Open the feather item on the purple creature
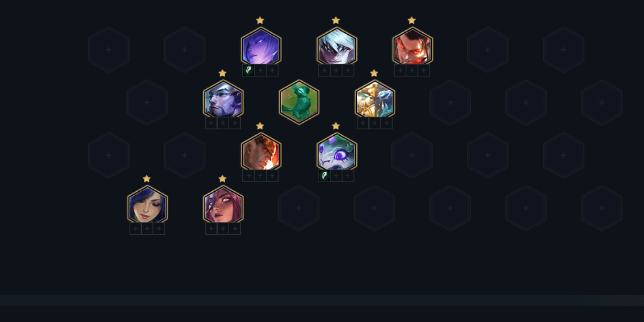The width and height of the screenshot is (644, 322). coord(324,176)
